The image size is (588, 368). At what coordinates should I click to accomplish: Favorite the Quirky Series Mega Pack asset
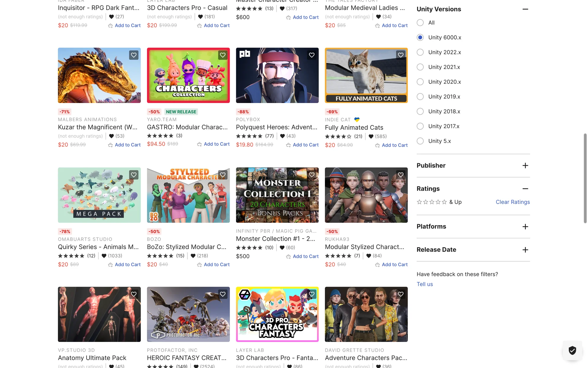pos(134,175)
